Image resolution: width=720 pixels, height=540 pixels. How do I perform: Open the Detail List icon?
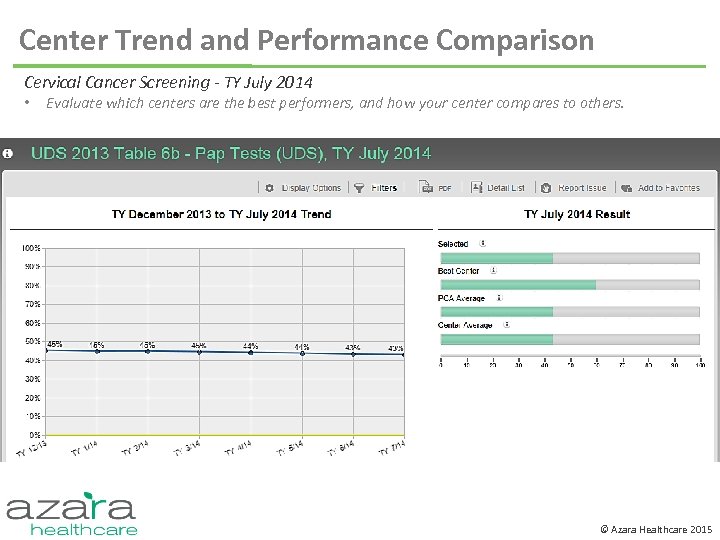point(477,187)
